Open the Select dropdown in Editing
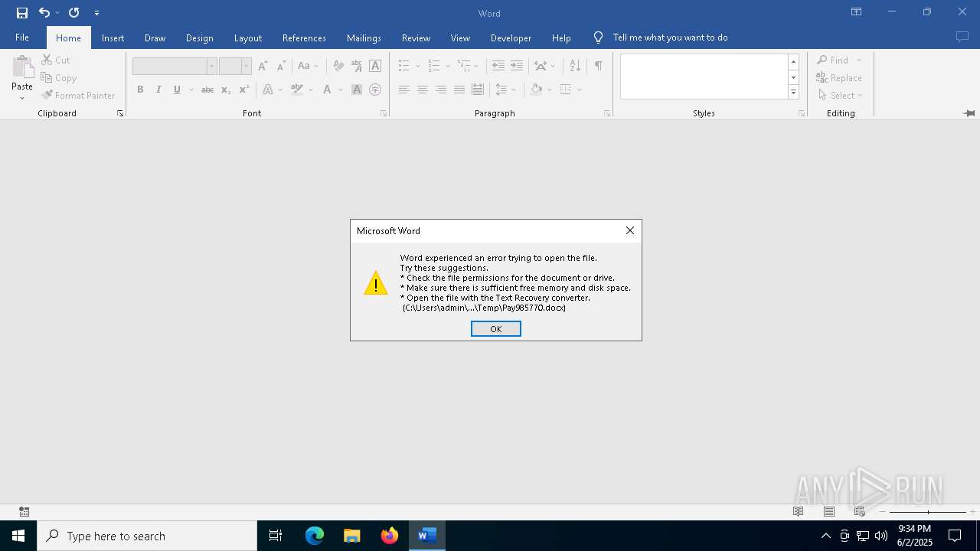 tap(840, 95)
